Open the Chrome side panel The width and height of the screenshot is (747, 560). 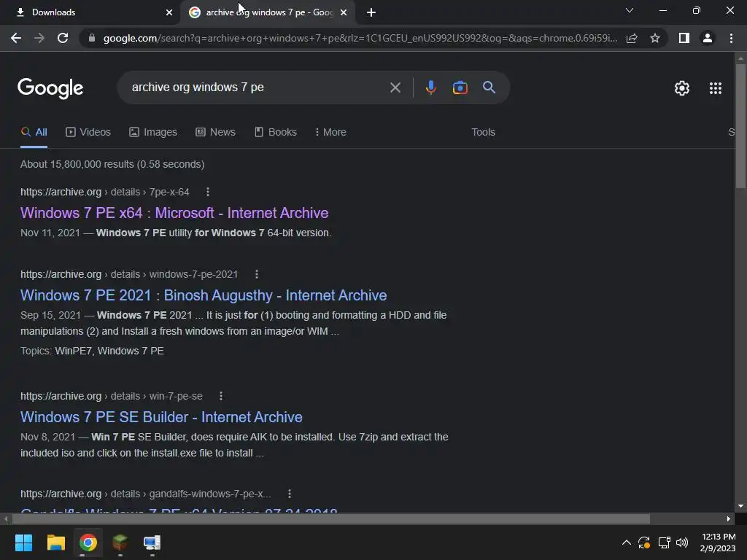[684, 38]
